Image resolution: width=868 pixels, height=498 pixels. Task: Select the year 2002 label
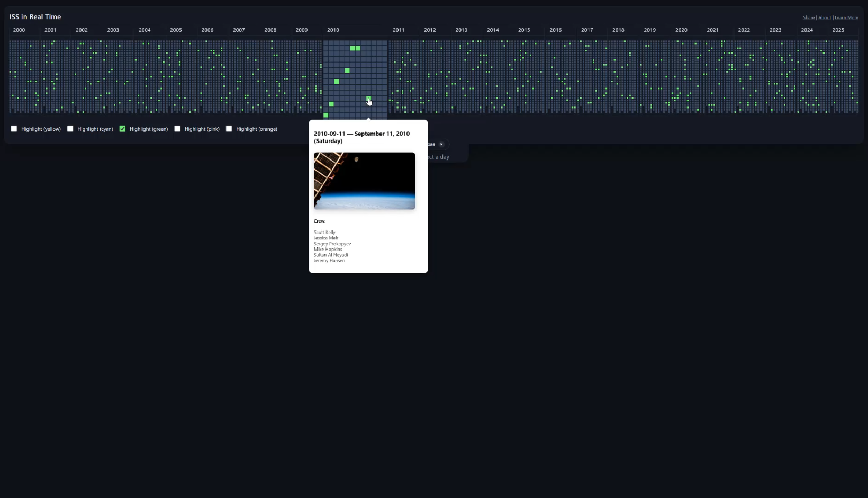(82, 30)
